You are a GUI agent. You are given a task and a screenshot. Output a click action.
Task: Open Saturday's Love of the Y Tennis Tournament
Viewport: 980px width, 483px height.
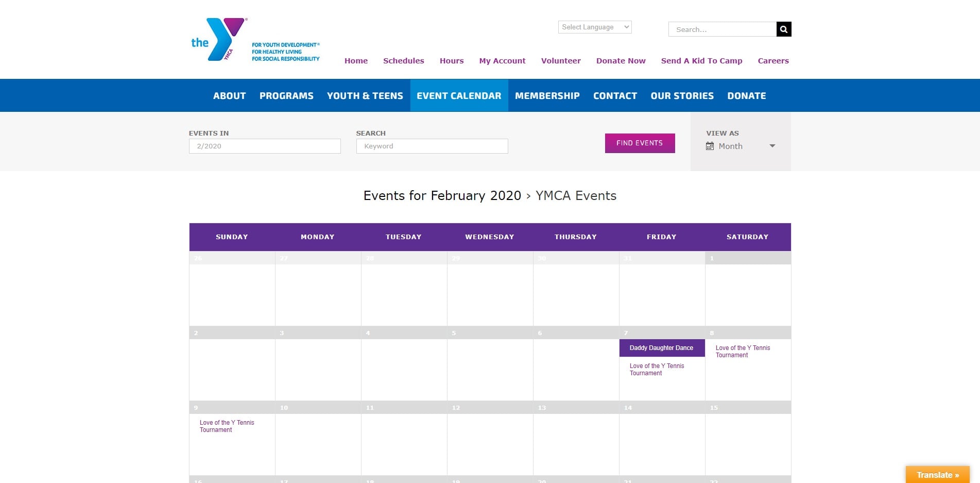[x=743, y=352]
